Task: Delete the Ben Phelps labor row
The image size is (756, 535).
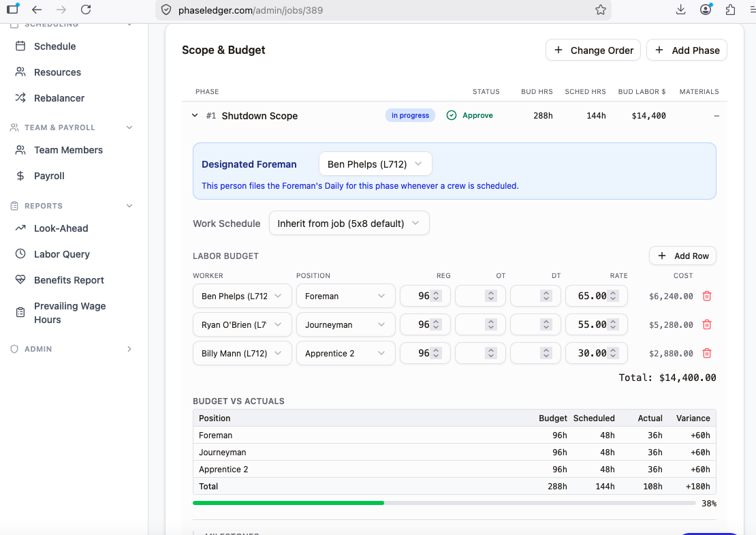Action: [707, 296]
